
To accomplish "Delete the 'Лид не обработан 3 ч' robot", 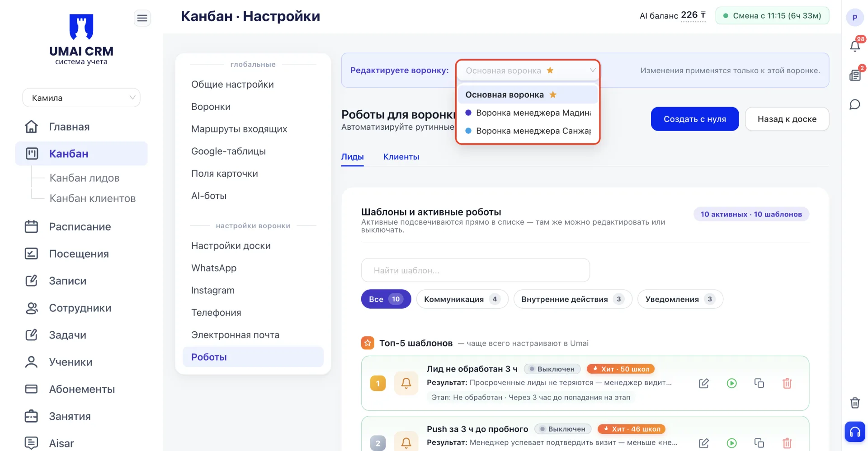I will click(x=787, y=383).
